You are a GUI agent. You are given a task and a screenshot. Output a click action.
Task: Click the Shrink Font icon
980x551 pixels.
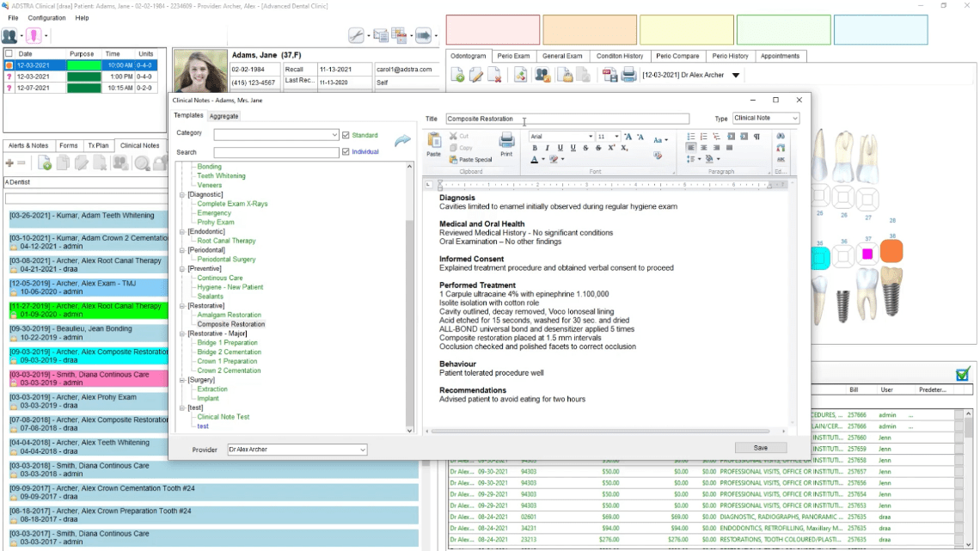[x=640, y=137]
